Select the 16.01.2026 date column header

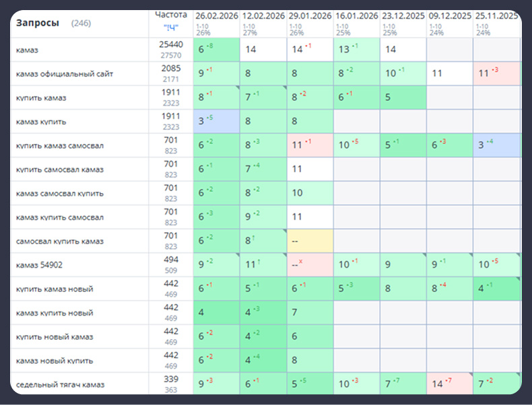pos(357,16)
